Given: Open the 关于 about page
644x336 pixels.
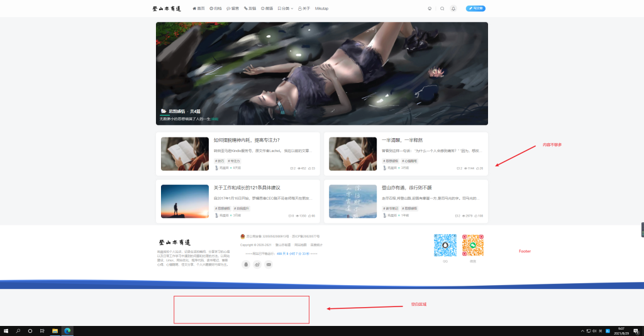Looking at the screenshot, I should click(x=304, y=8).
